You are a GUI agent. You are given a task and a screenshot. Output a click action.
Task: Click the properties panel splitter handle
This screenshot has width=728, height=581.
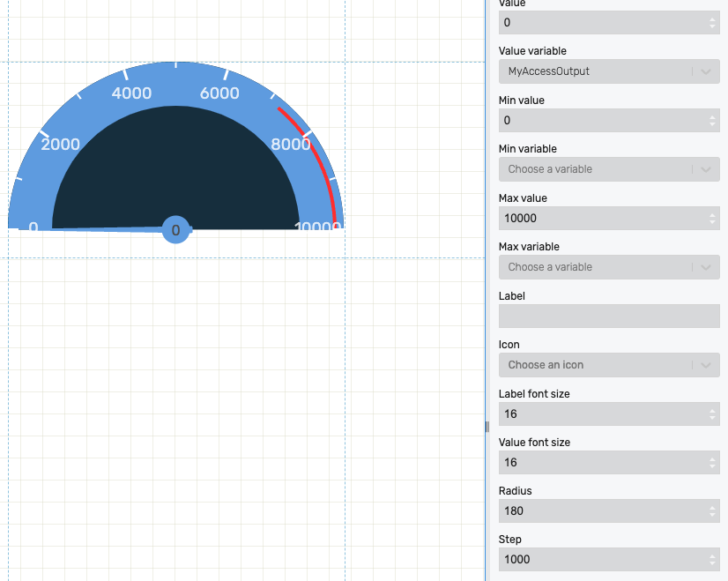(x=487, y=427)
